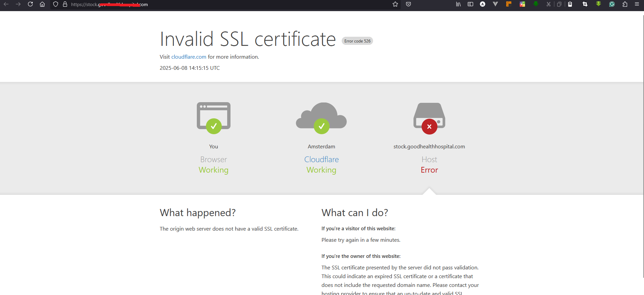Click the Error code 526 badge

[357, 41]
